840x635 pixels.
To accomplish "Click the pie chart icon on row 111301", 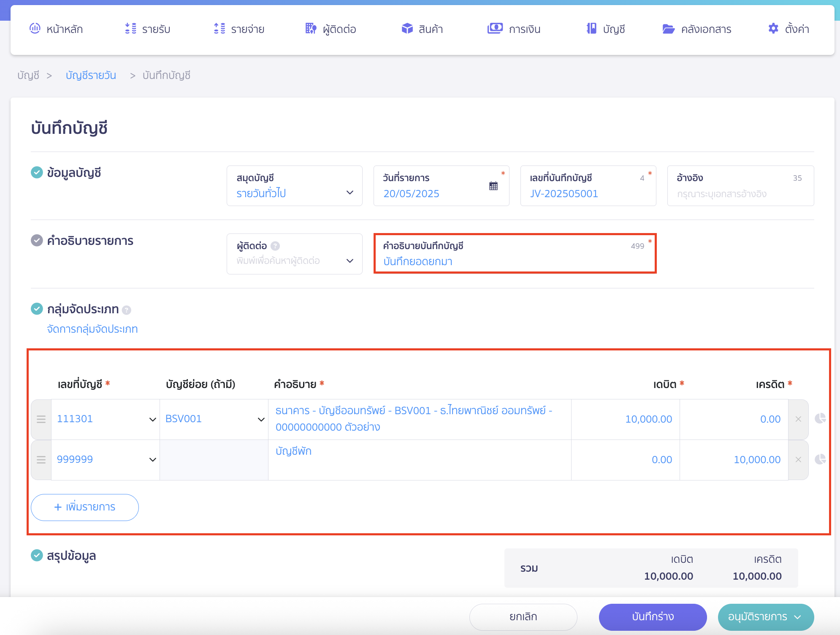I will pyautogui.click(x=821, y=419).
